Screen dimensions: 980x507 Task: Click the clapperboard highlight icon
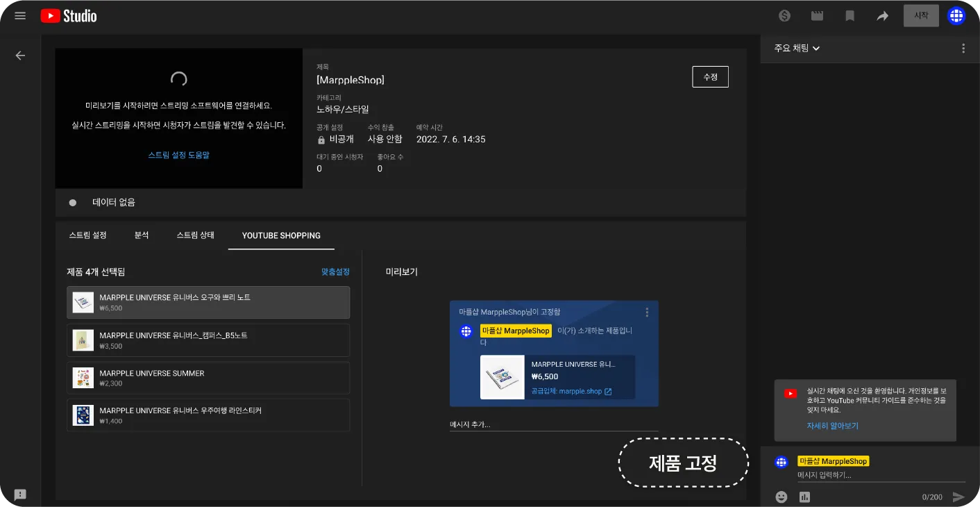[x=818, y=16]
